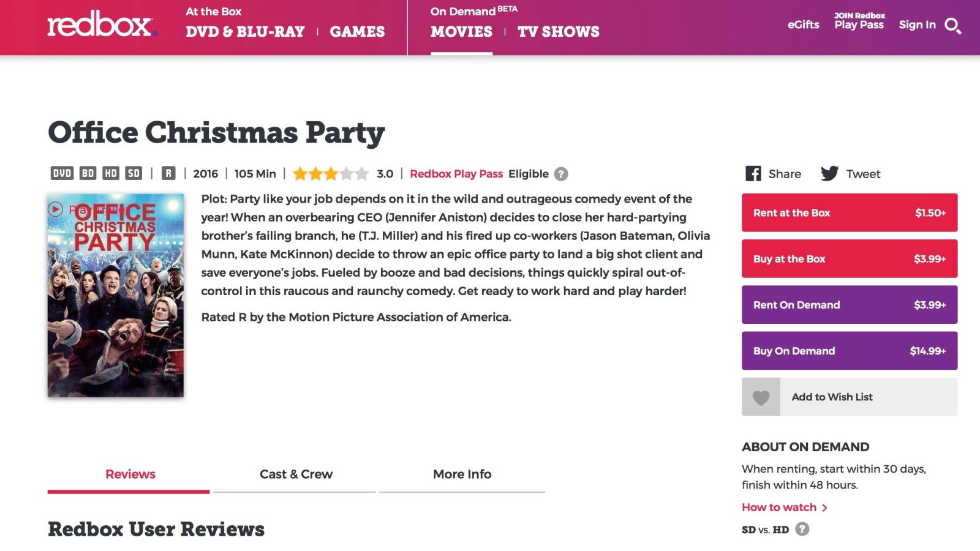The image size is (980, 551).
Task: Click the Twitter bird icon
Action: [829, 174]
